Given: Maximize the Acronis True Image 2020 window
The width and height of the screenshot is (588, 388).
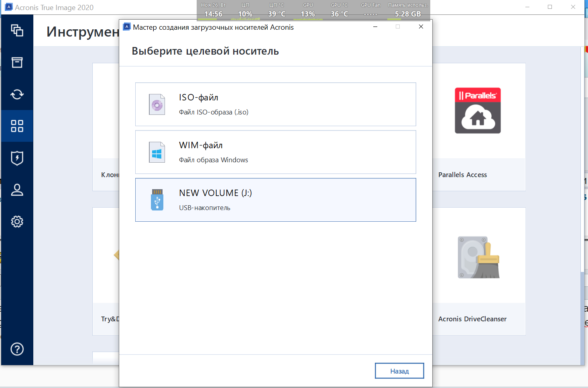Looking at the screenshot, I should [550, 7].
